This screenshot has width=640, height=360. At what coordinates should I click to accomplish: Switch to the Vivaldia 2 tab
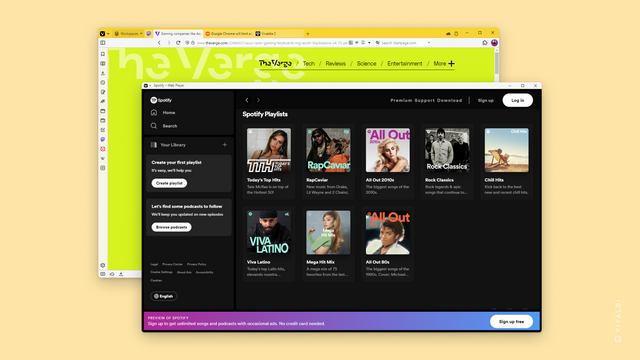[278, 33]
